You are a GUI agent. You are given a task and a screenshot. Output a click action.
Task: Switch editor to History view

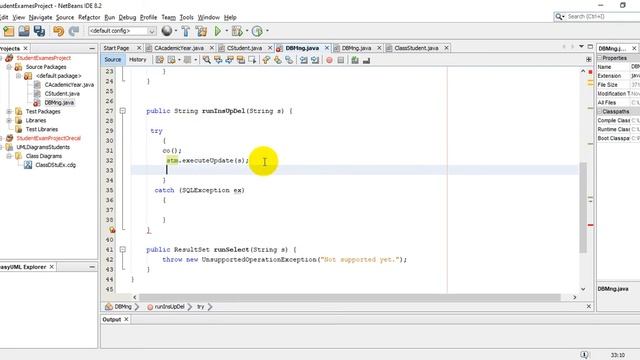[138, 60]
